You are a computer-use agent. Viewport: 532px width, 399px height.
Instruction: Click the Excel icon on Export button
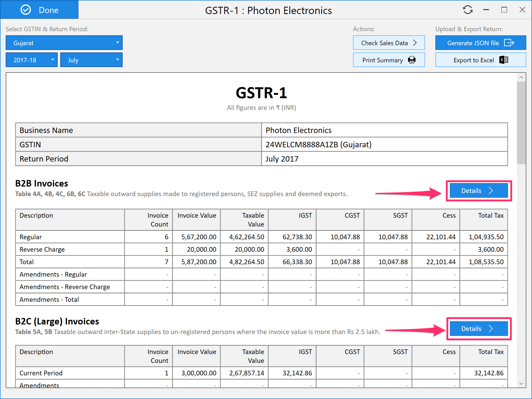(x=504, y=60)
